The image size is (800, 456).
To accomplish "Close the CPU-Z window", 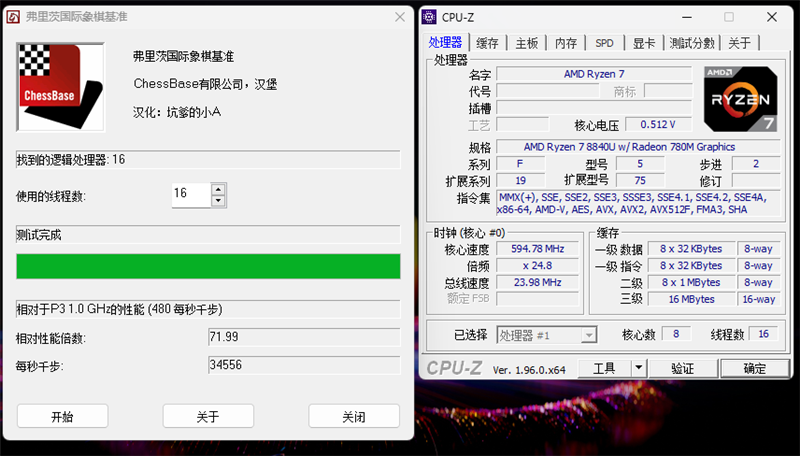I will click(x=772, y=17).
